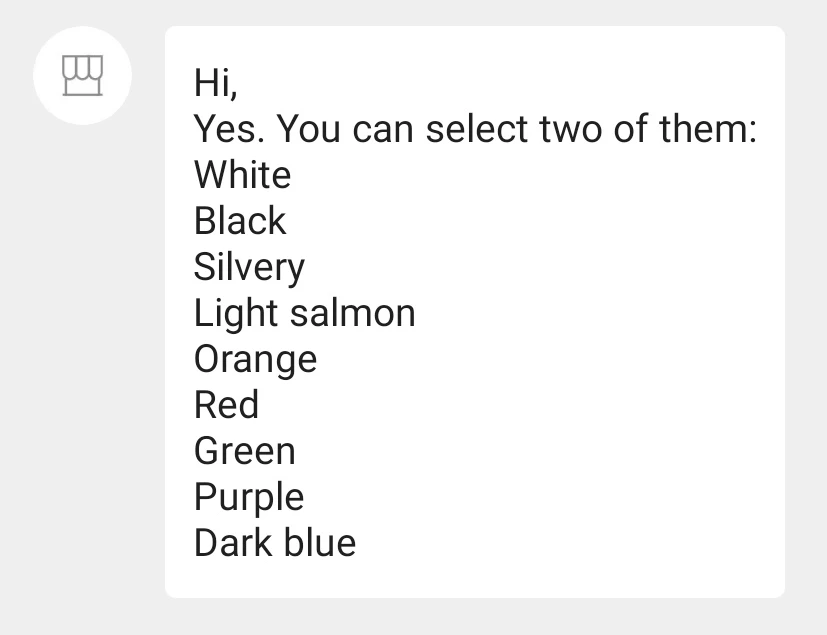827x635 pixels.
Task: Click the word "Light" in the list
Action: pos(236,314)
